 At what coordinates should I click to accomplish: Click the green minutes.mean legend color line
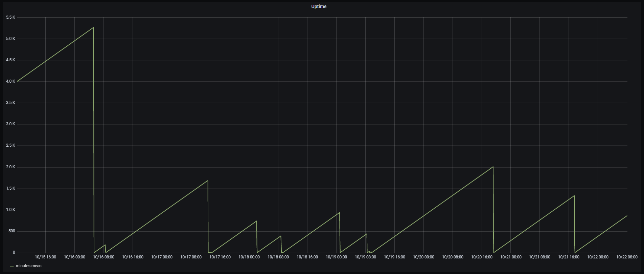tap(12, 266)
